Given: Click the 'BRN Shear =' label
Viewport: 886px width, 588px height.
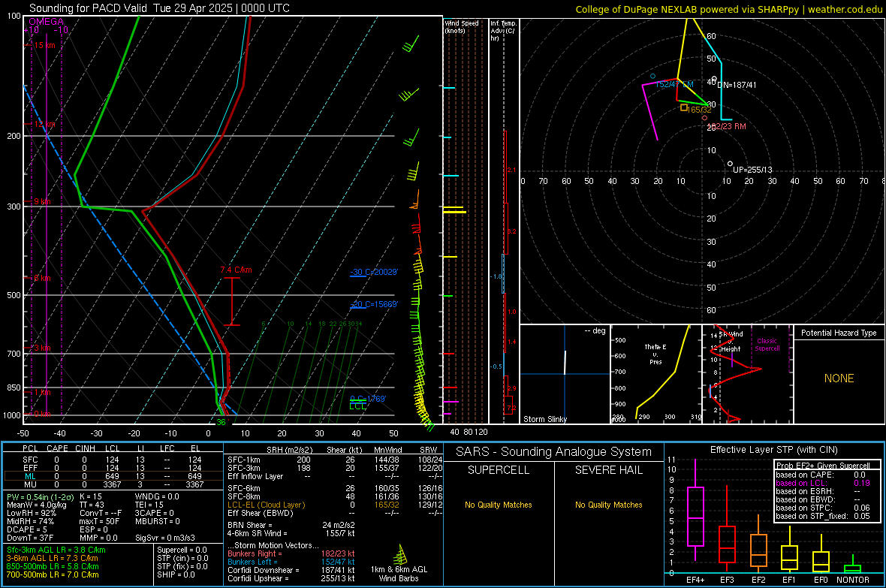Looking at the screenshot, I should (x=250, y=525).
